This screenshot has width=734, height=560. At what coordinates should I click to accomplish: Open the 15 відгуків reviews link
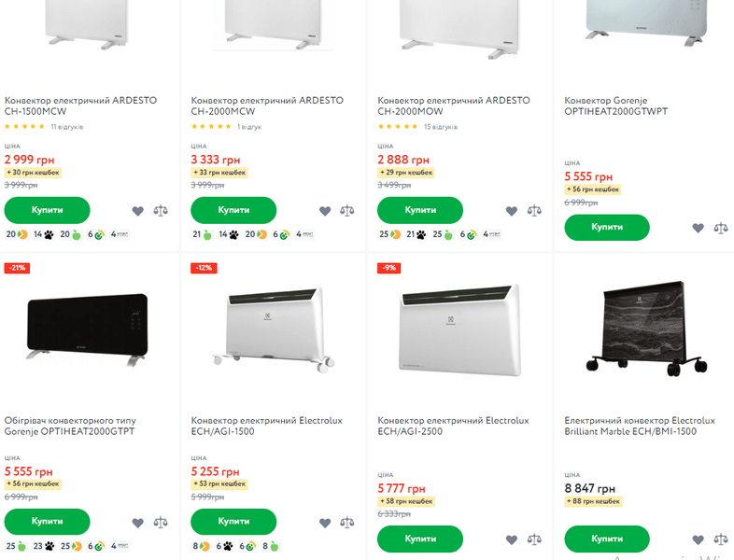440,127
